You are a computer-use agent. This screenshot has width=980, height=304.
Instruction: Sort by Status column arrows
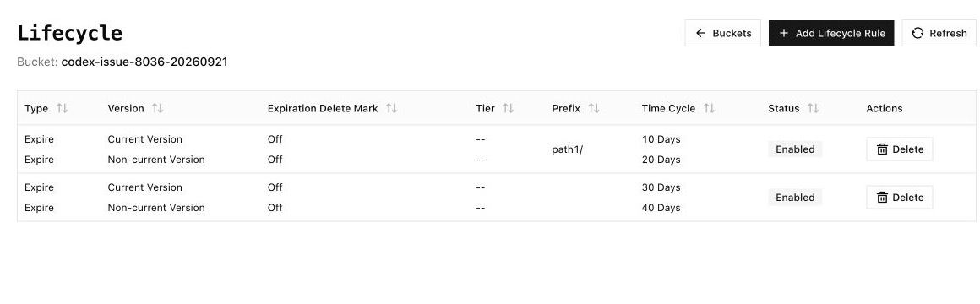coord(813,108)
